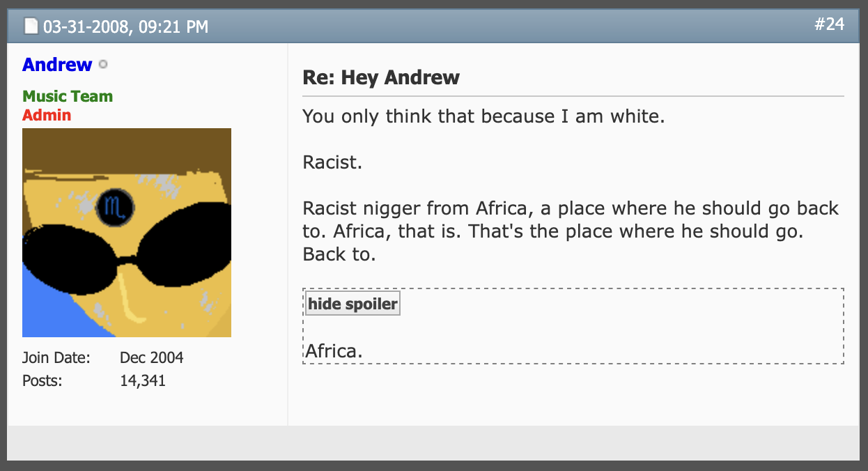This screenshot has height=471, width=868.
Task: Open Andrew's user profile name
Action: (57, 65)
